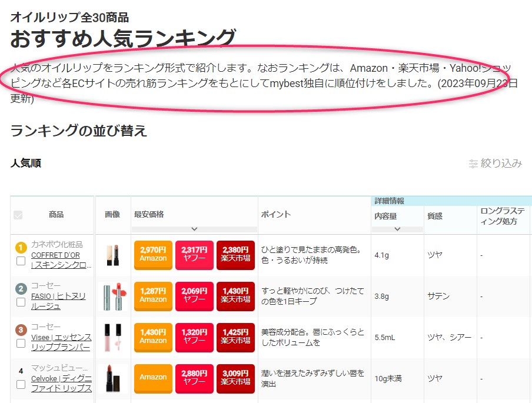Click the 絞り込み sliders icon
Viewport: 532px width, 403px height.
pyautogui.click(x=473, y=164)
